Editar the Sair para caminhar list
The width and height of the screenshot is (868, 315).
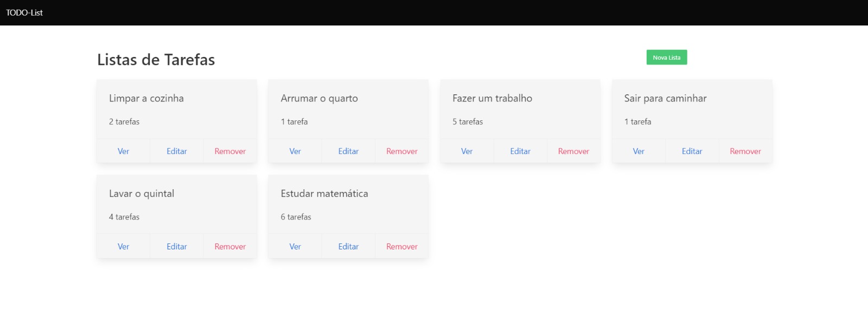click(692, 151)
